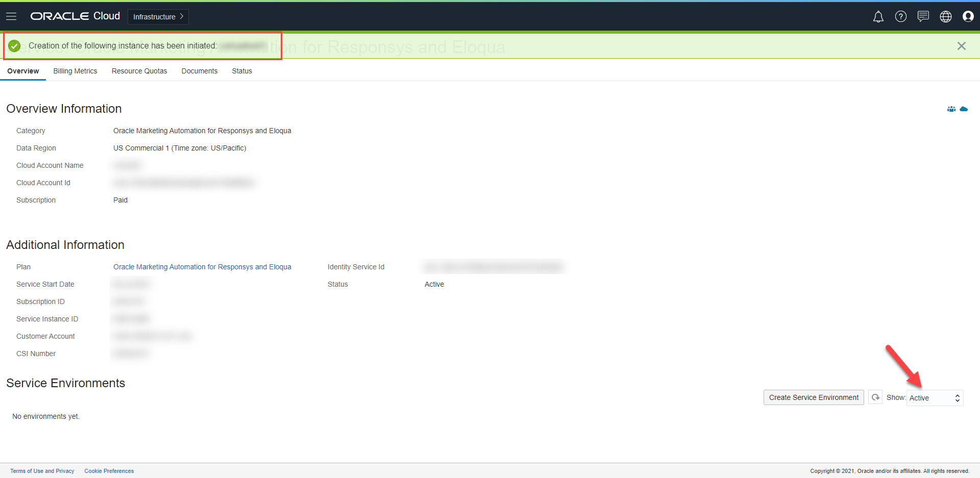Click the 'CSI Number' label

(x=36, y=354)
